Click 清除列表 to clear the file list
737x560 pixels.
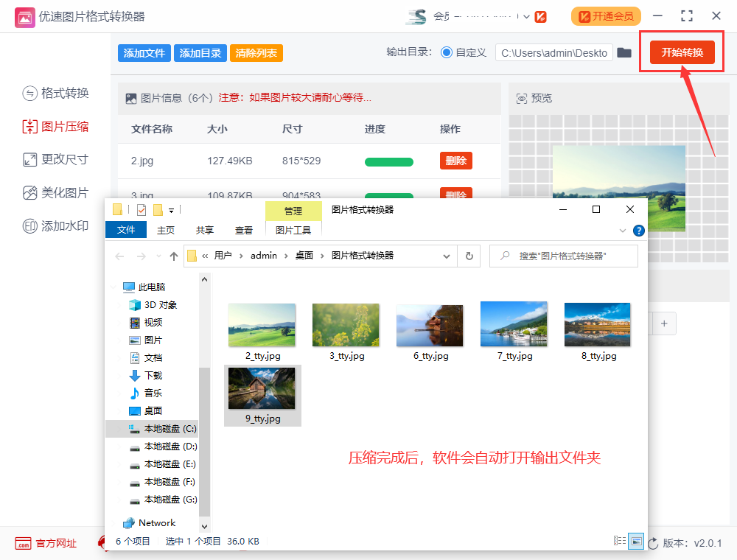point(256,52)
